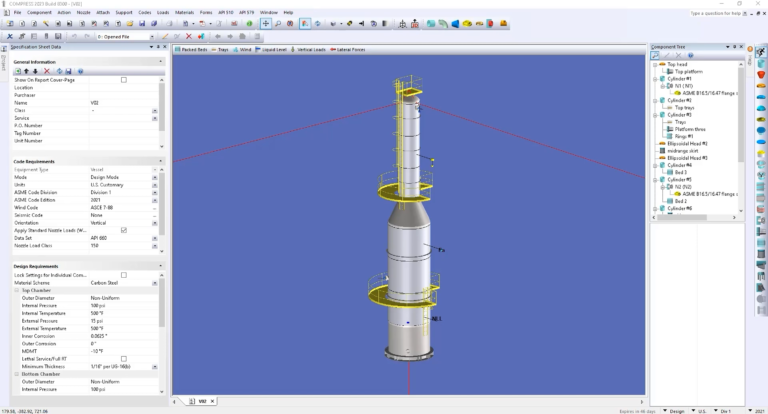The width and height of the screenshot is (768, 414).
Task: Add a cylinder from top toolbar
Action: point(431,24)
